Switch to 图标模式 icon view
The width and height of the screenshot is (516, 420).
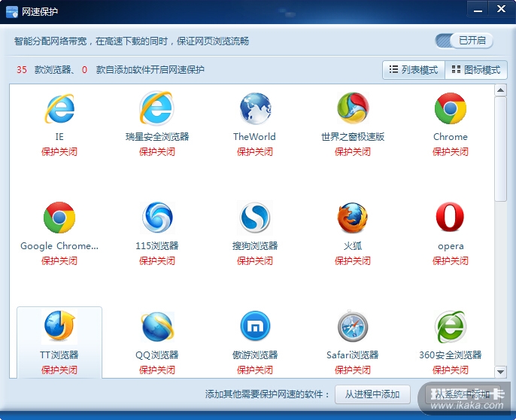pyautogui.click(x=476, y=70)
